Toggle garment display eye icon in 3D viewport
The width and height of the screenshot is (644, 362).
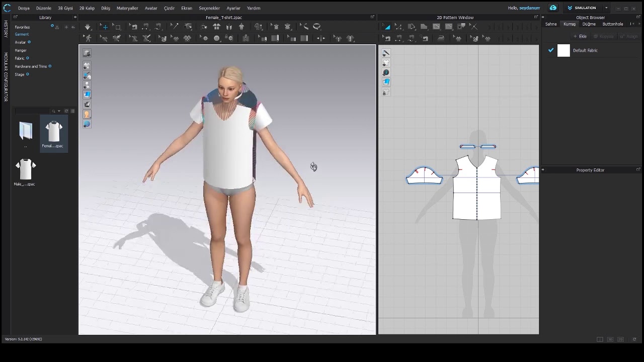pos(87,66)
